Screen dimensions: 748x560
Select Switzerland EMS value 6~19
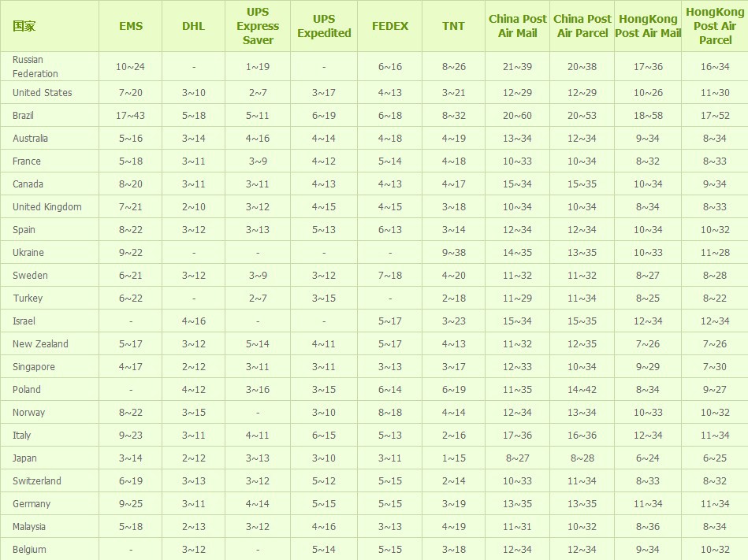tap(131, 481)
